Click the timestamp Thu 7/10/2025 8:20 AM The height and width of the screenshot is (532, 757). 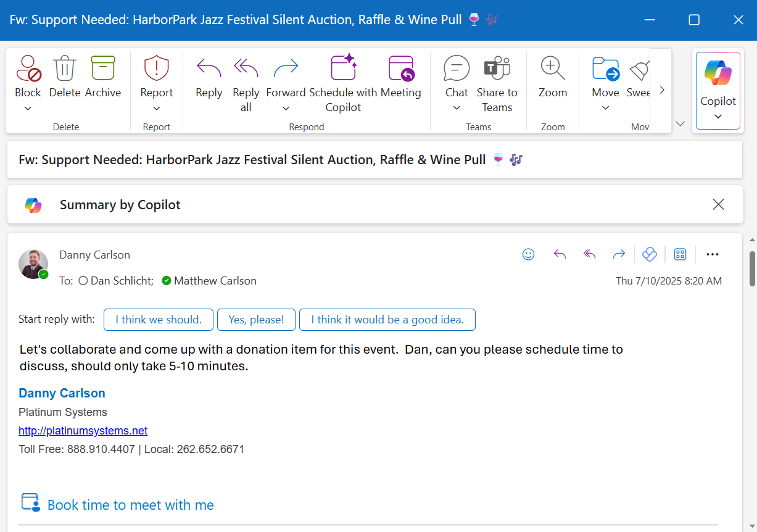click(669, 281)
